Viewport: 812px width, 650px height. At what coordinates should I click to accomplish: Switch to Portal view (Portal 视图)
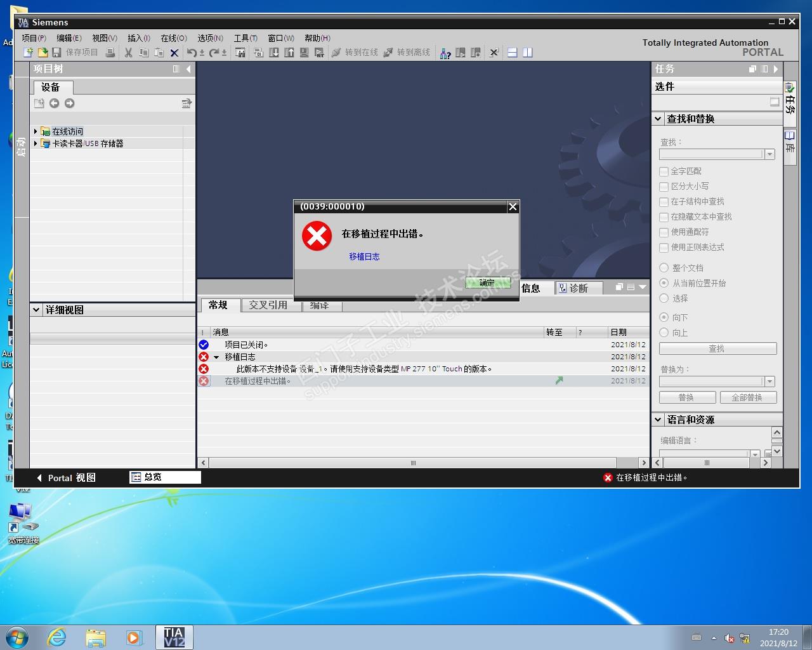pos(66,478)
